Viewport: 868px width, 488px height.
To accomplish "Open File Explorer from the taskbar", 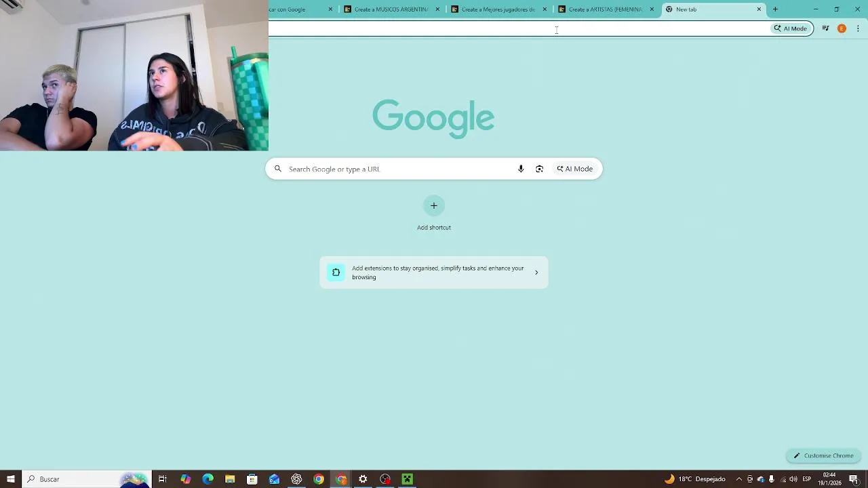I will coord(230,479).
